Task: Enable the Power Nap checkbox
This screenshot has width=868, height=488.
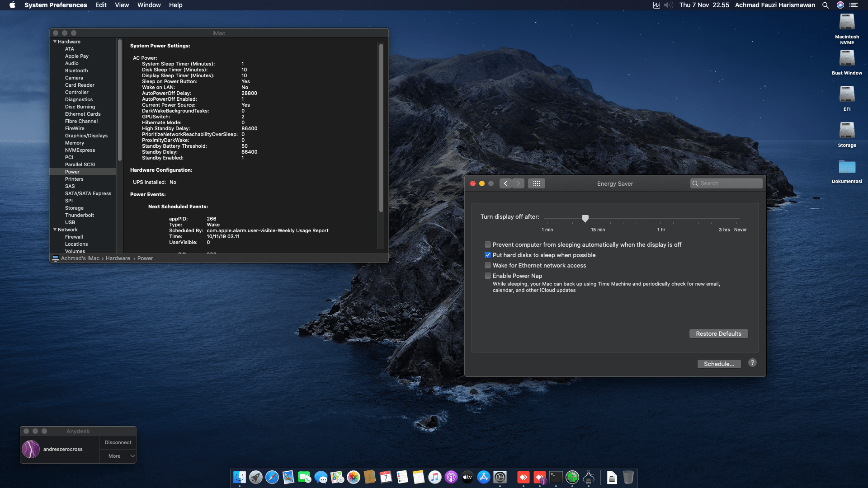Action: pyautogui.click(x=488, y=276)
